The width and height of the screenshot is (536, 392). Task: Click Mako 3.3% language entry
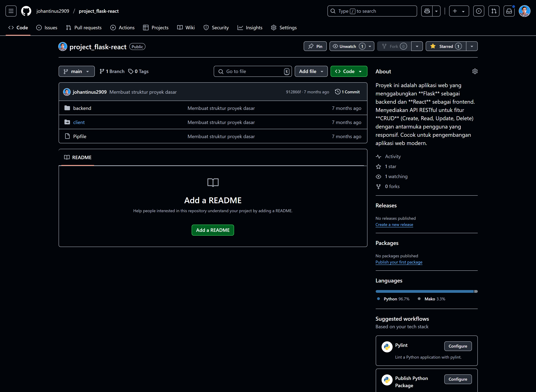(x=431, y=299)
